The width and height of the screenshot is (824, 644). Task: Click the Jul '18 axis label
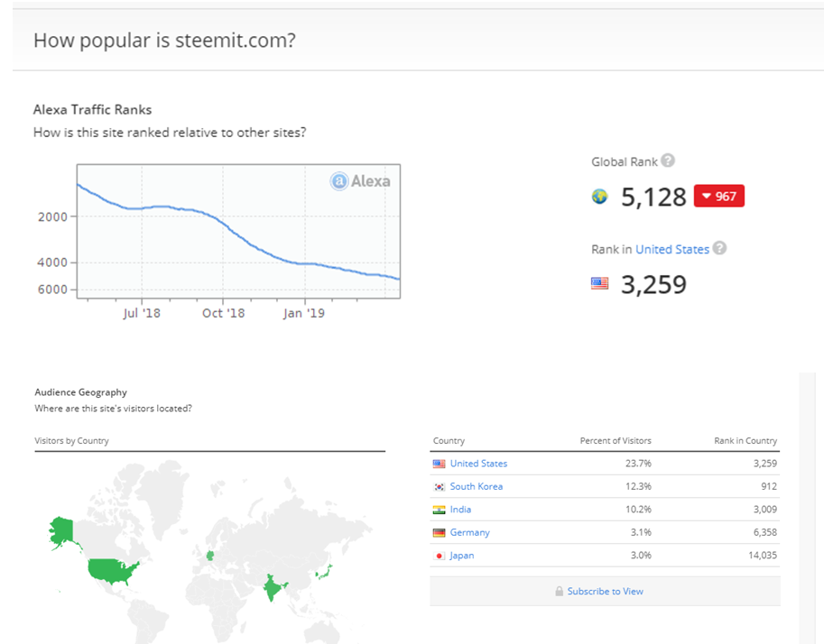[x=142, y=313]
